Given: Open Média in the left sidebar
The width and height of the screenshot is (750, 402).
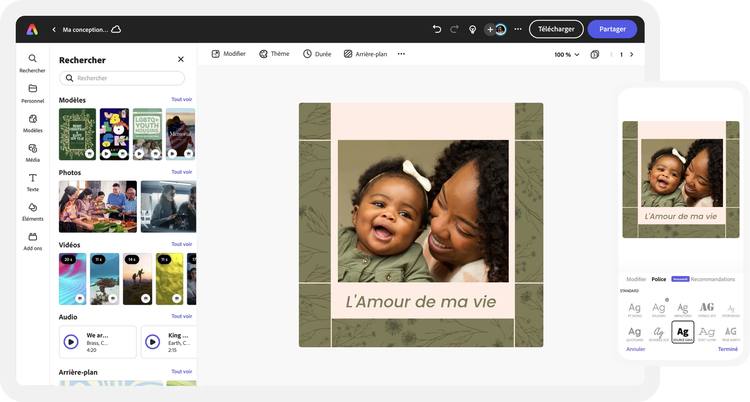Looking at the screenshot, I should [x=33, y=153].
